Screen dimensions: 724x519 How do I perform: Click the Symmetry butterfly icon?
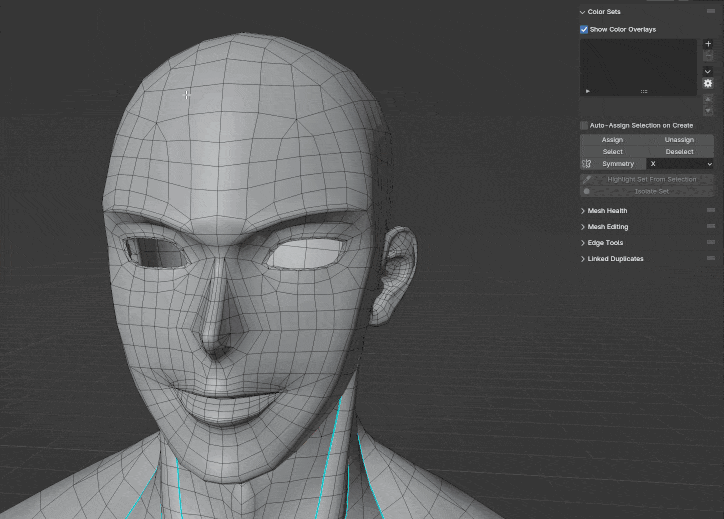click(x=586, y=164)
